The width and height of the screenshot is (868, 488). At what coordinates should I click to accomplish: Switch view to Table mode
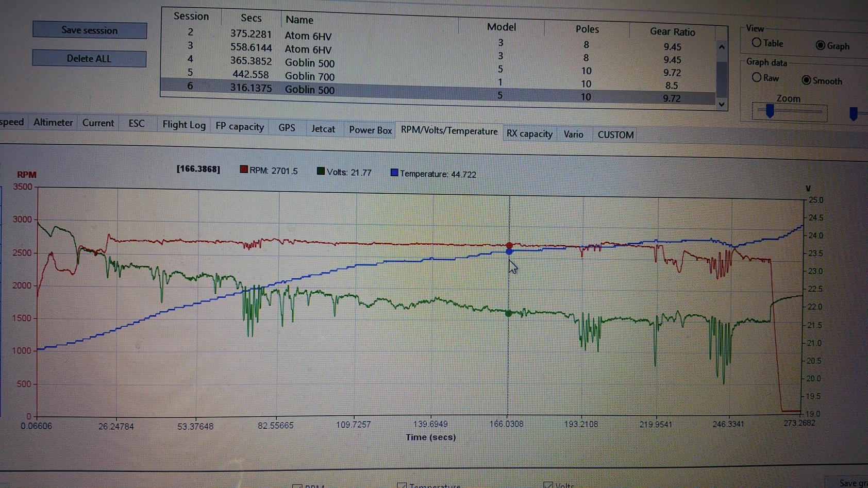[x=757, y=43]
